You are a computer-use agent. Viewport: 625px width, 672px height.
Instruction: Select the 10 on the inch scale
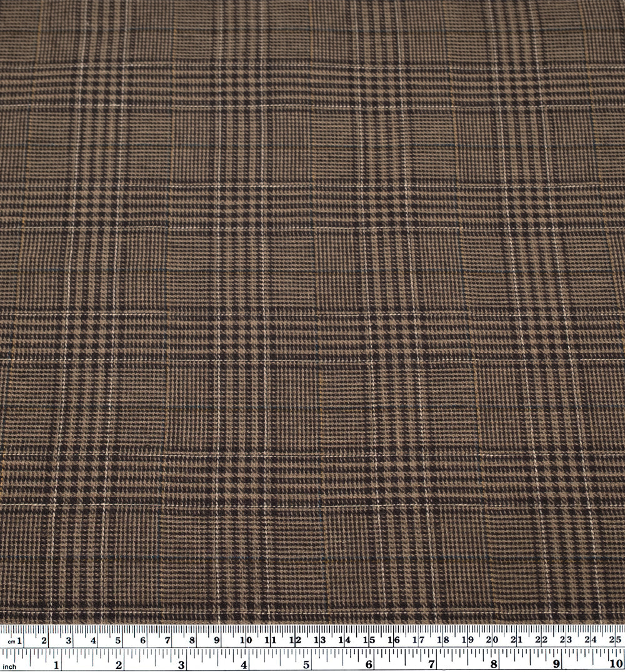click(x=616, y=665)
